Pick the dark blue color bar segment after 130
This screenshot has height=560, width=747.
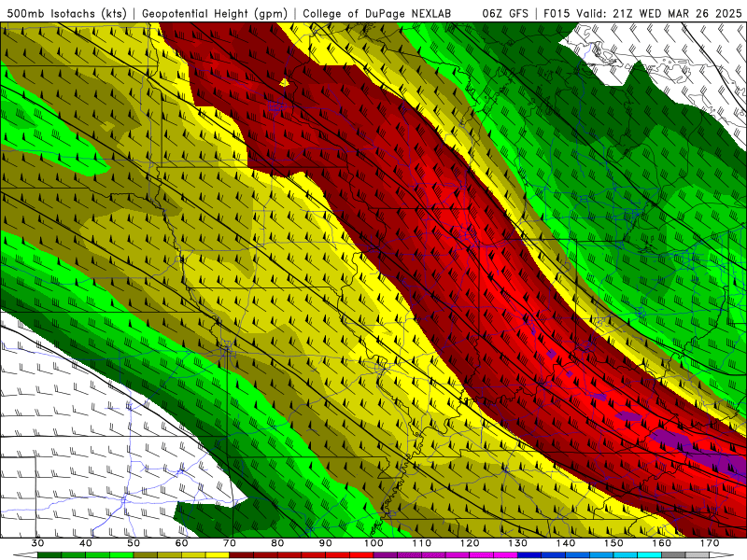point(529,555)
